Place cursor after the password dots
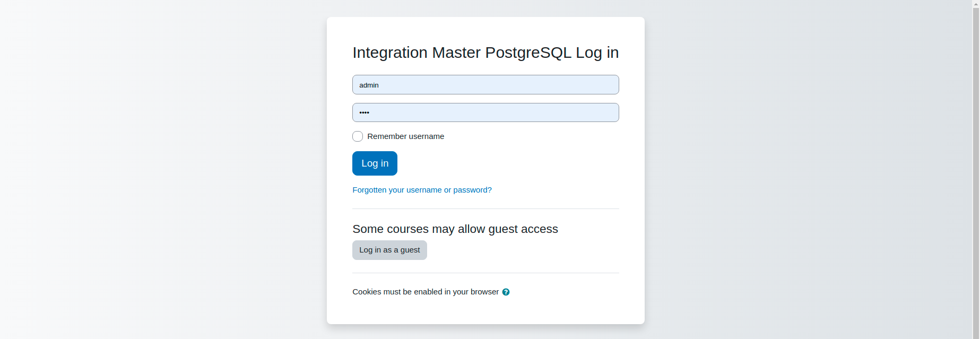Viewport: 980px width, 339px height. coord(370,112)
